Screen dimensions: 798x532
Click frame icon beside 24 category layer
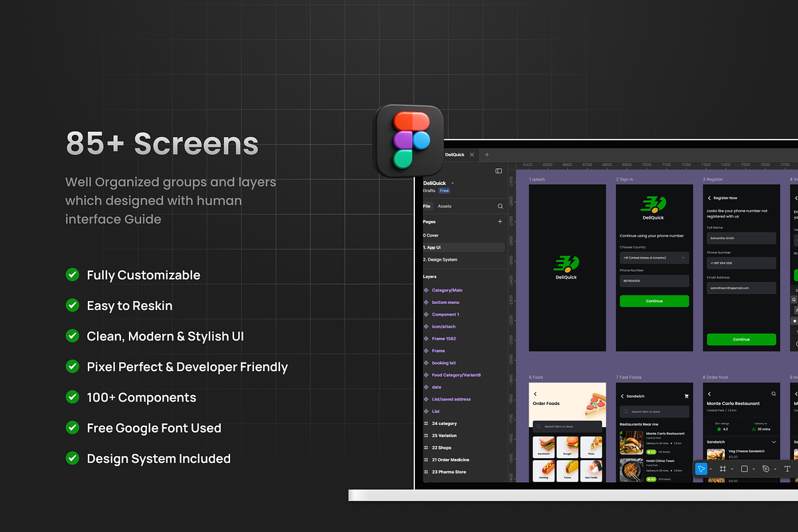click(x=426, y=423)
